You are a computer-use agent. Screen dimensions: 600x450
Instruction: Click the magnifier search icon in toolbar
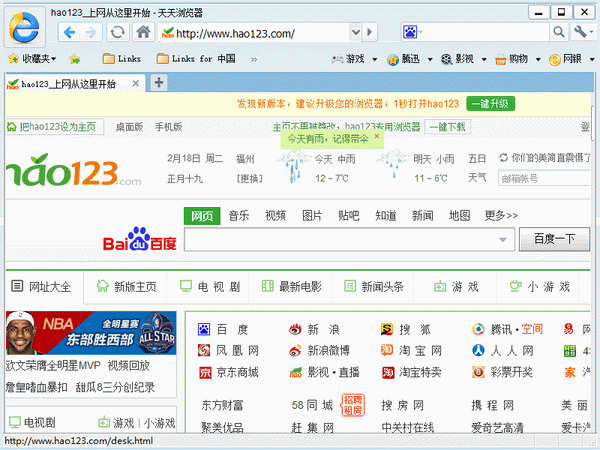(x=559, y=32)
